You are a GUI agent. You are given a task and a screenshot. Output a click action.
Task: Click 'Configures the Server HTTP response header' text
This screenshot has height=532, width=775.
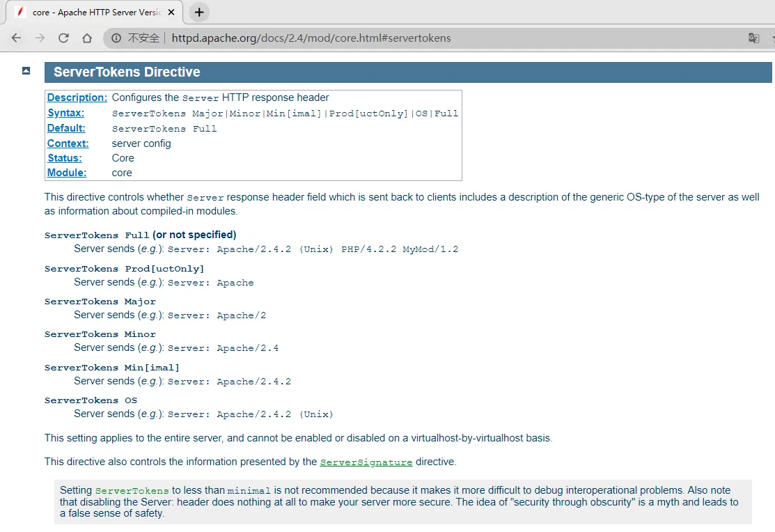click(220, 97)
